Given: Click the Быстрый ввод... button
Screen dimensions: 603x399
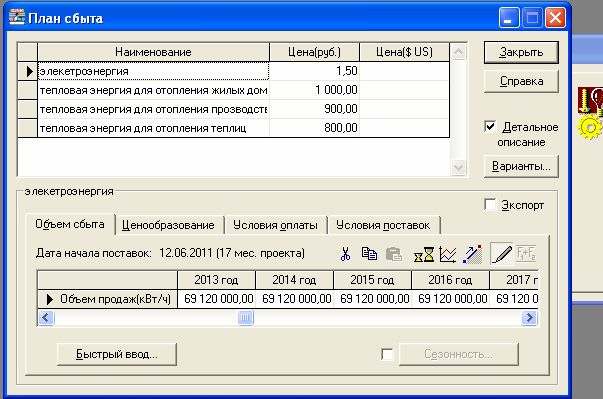Looking at the screenshot, I should 117,354.
